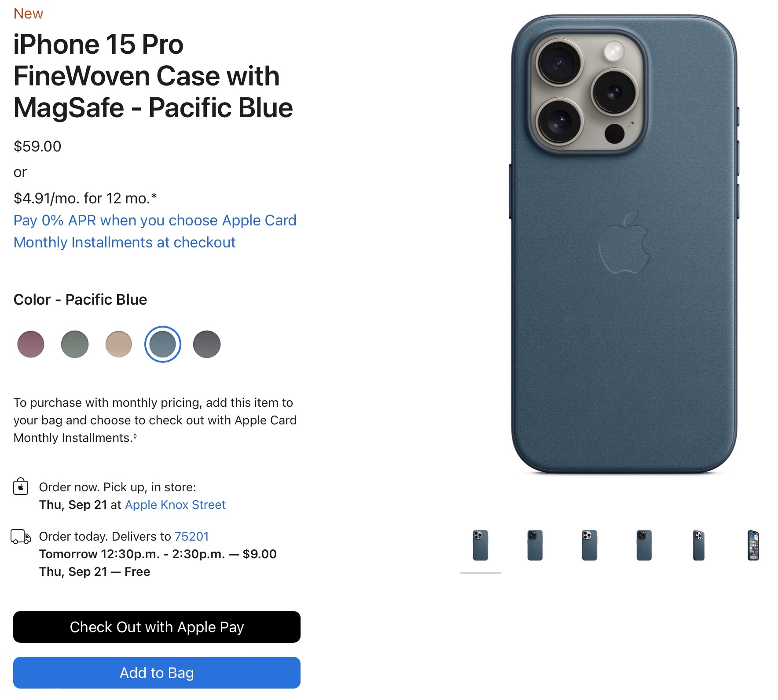Click the in-store pickup bag icon
This screenshot has width=778, height=700.
point(21,486)
